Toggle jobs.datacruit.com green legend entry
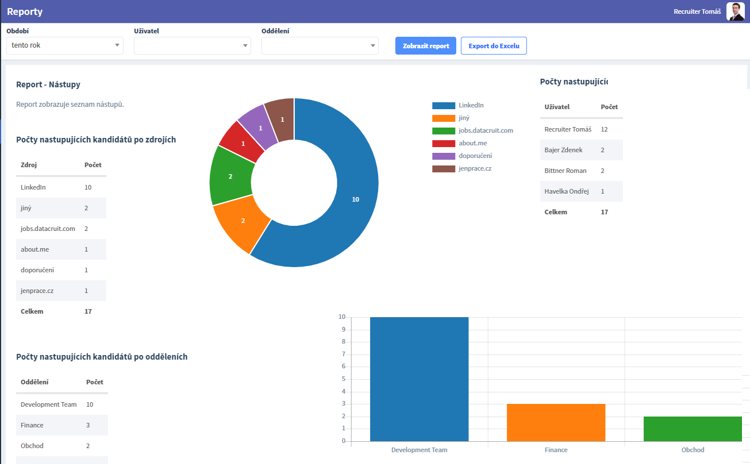This screenshot has height=464, width=750. click(443, 131)
